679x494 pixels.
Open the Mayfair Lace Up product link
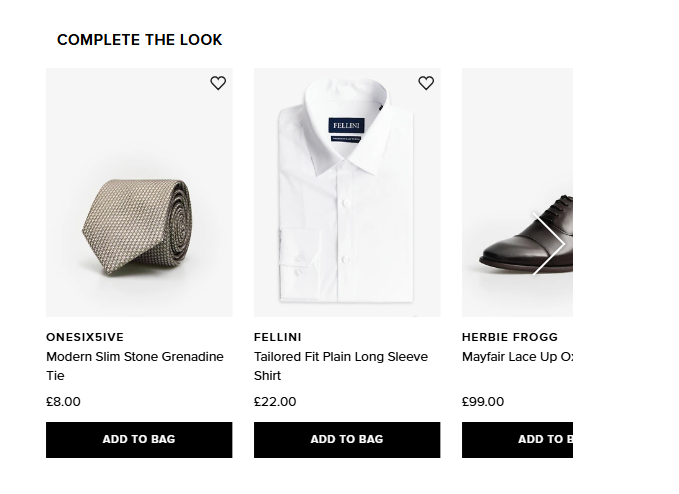516,357
